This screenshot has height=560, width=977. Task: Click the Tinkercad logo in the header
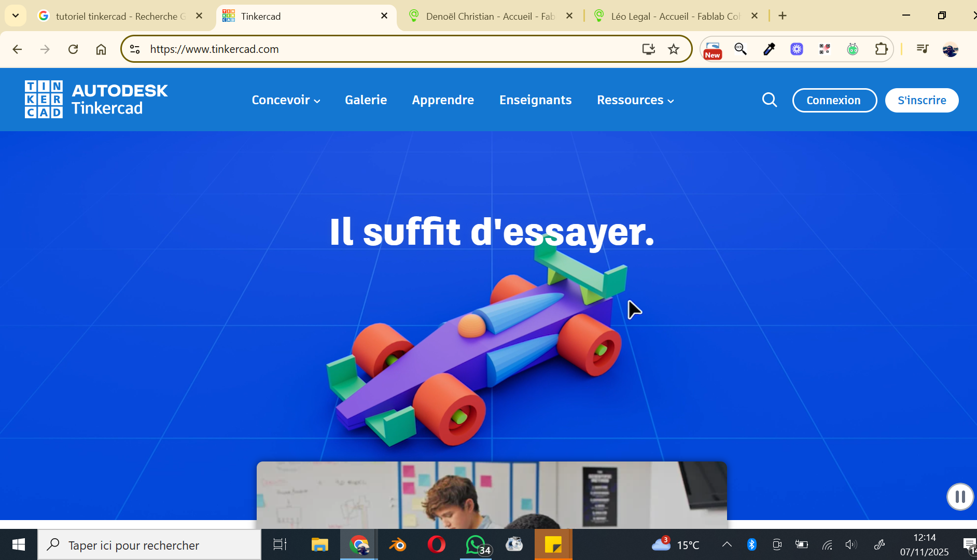click(x=96, y=100)
